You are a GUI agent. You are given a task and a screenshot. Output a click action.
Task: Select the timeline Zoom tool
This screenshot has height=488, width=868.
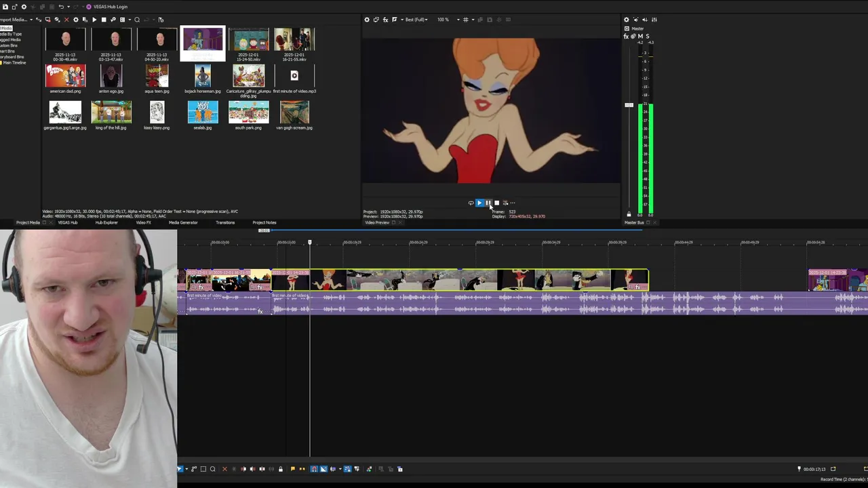[212, 469]
